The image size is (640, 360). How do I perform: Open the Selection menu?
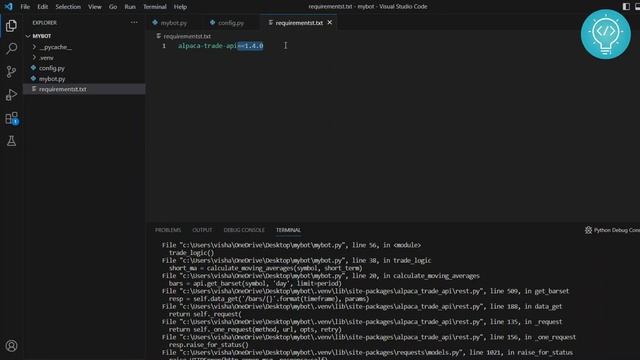point(68,7)
